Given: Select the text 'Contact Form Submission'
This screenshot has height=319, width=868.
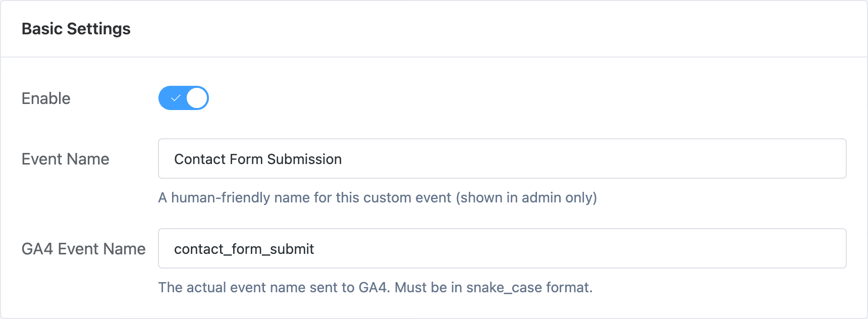Looking at the screenshot, I should point(258,159).
